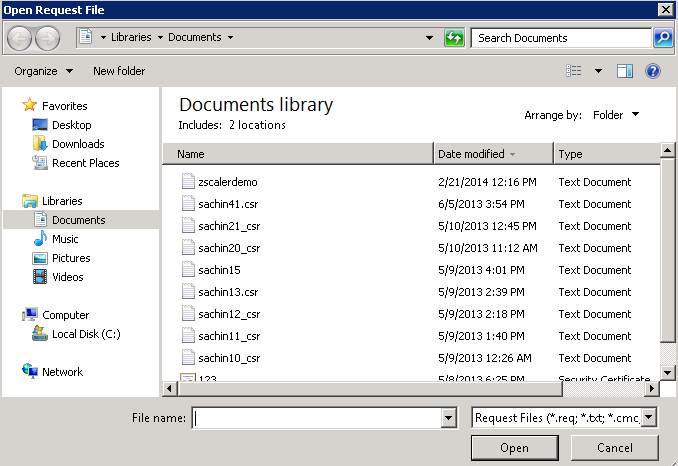Select the zscalerdemo file

point(227,182)
